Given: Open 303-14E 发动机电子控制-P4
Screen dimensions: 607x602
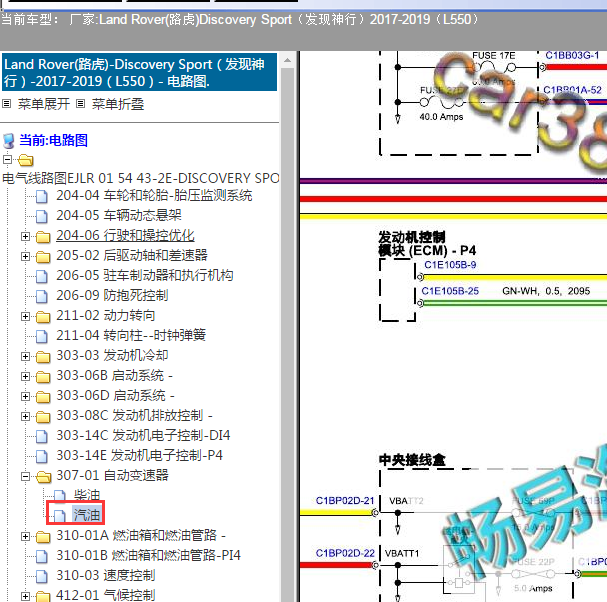Looking at the screenshot, I should point(140,455).
